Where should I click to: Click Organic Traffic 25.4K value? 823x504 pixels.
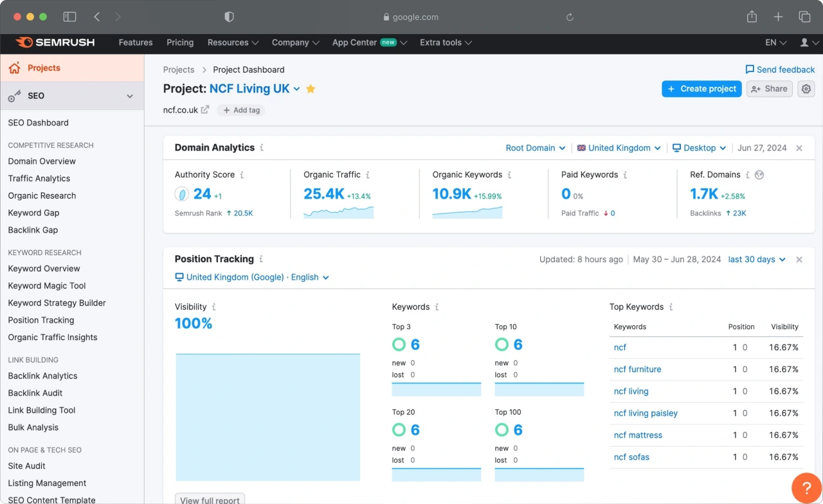[x=324, y=194]
